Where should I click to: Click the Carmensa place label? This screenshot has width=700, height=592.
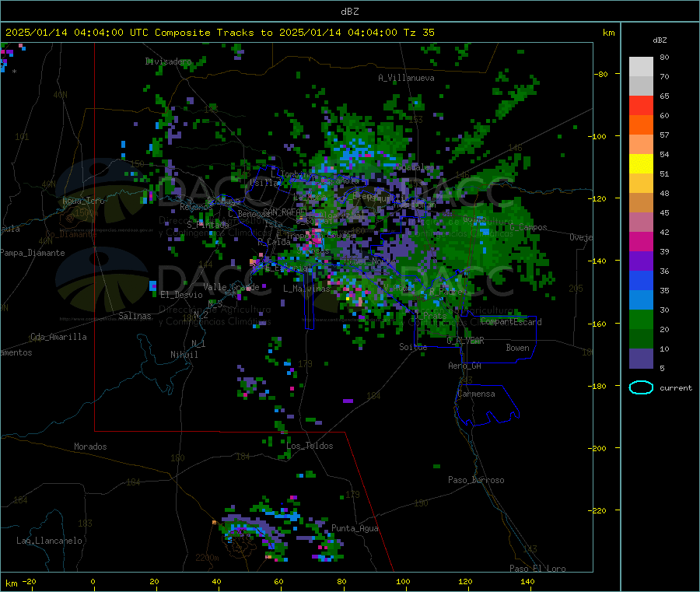(x=476, y=394)
